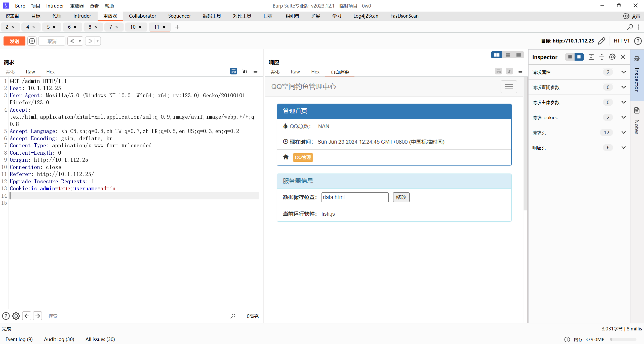Open the Sequencer tool tab
The image size is (644, 344).
coord(179,16)
